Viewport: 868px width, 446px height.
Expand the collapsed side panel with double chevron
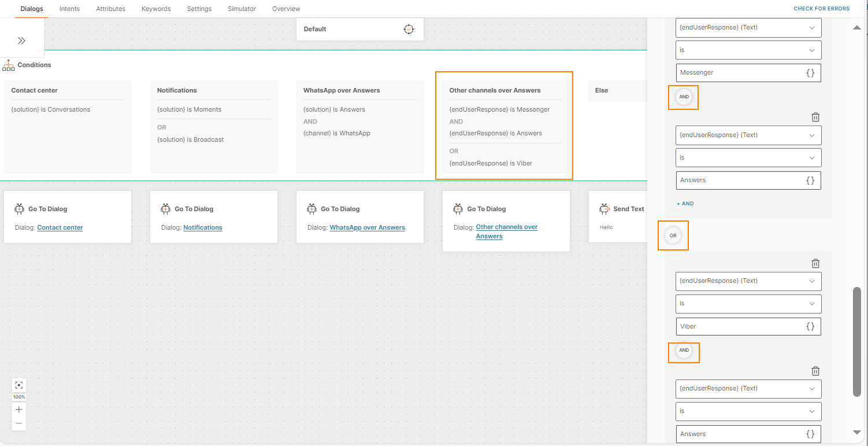21,40
